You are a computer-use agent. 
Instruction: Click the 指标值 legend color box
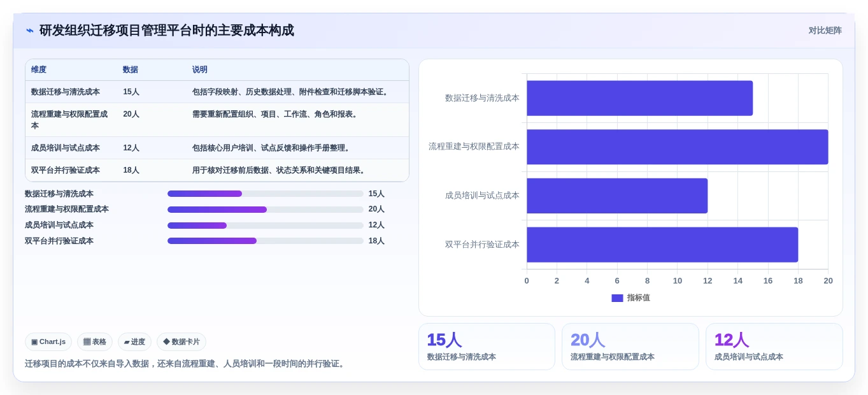point(617,298)
